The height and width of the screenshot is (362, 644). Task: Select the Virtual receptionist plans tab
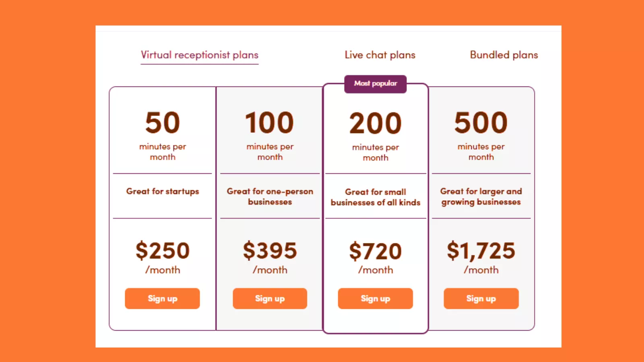tap(199, 55)
